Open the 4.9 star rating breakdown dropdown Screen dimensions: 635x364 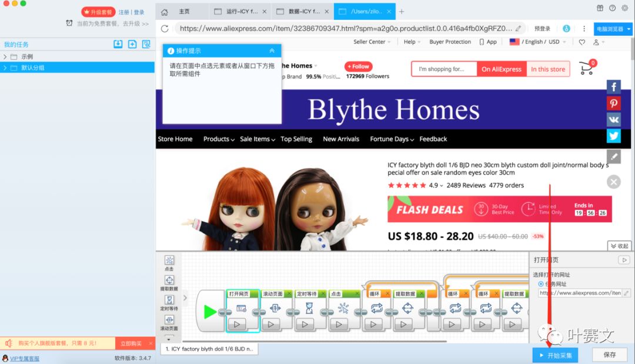click(436, 185)
